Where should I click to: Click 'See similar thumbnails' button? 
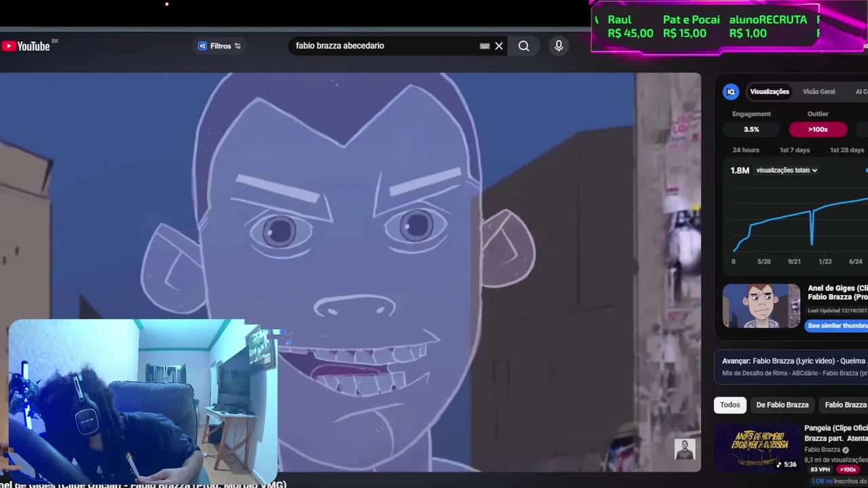(x=837, y=326)
